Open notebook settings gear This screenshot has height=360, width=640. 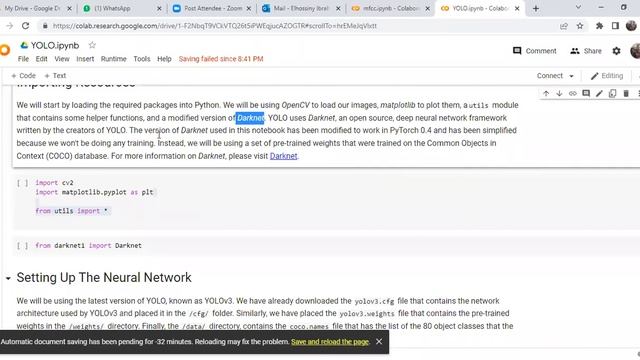click(616, 51)
